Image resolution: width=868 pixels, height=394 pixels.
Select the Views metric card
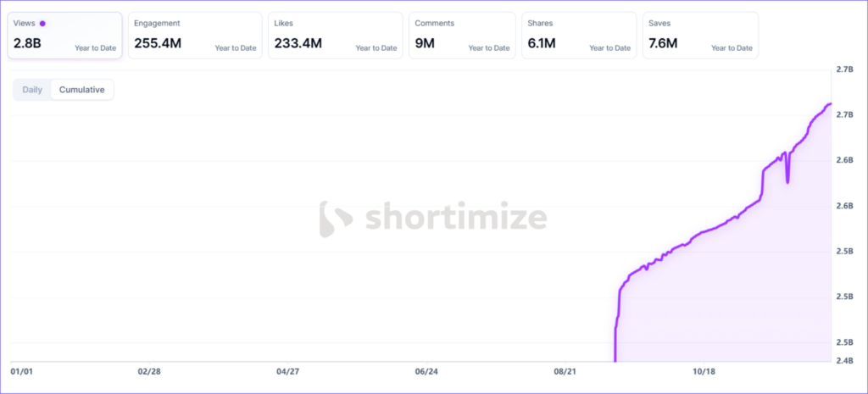point(64,36)
